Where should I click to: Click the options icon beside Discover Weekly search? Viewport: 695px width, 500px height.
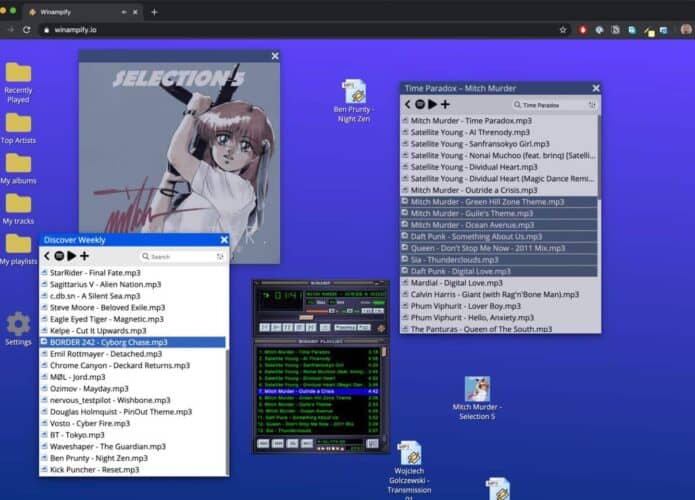click(x=220, y=256)
